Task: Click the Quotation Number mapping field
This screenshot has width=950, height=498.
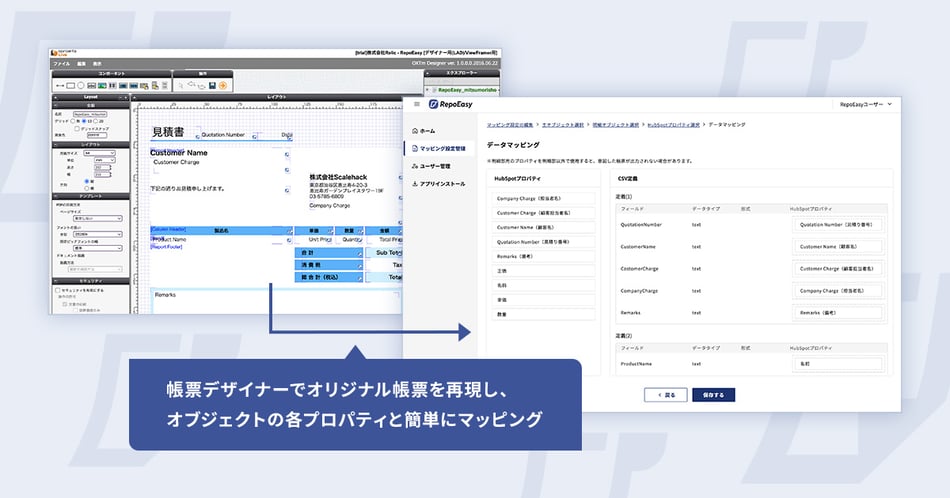Action: [x=837, y=225]
